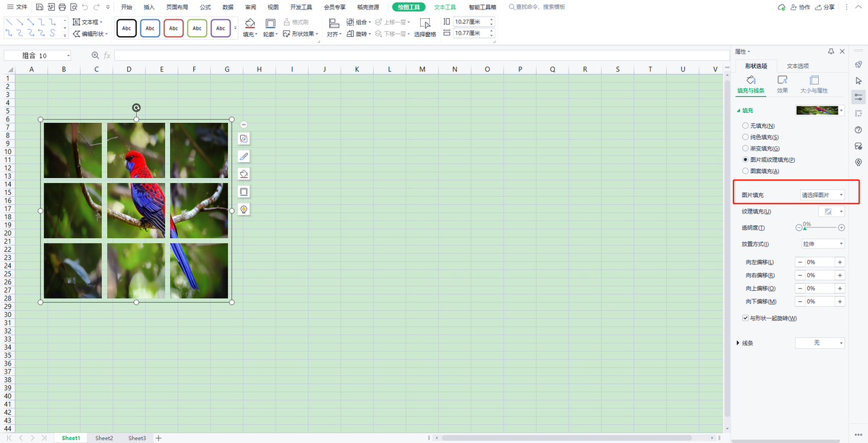Open the 纹理填充 texture dropdown
This screenshot has height=443, width=868.
832,211
